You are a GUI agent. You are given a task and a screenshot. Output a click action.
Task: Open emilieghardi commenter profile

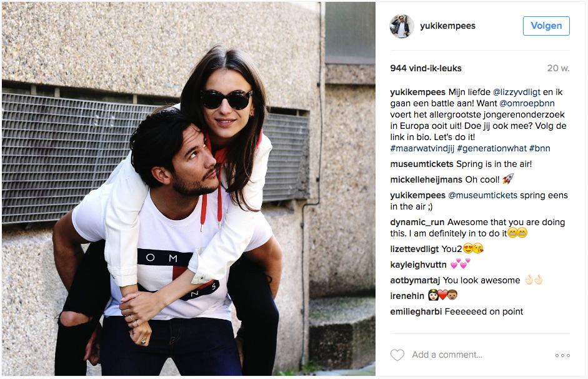click(x=416, y=312)
